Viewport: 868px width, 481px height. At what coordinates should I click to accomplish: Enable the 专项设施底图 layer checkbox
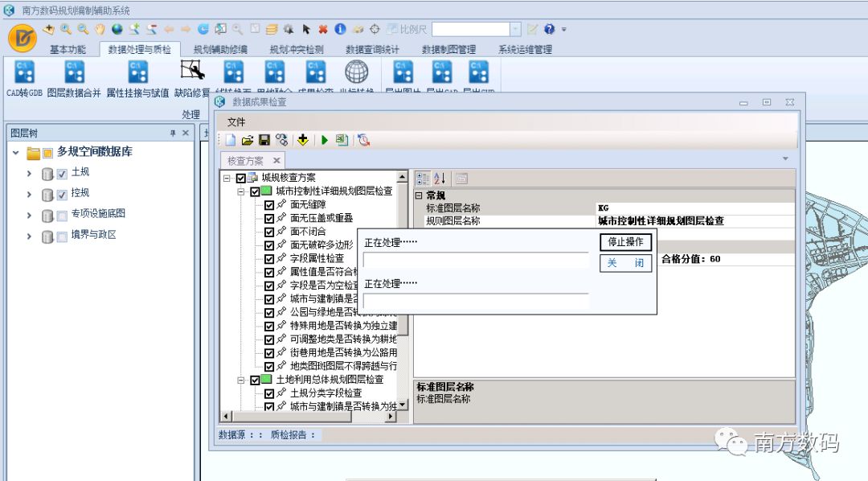tap(62, 215)
